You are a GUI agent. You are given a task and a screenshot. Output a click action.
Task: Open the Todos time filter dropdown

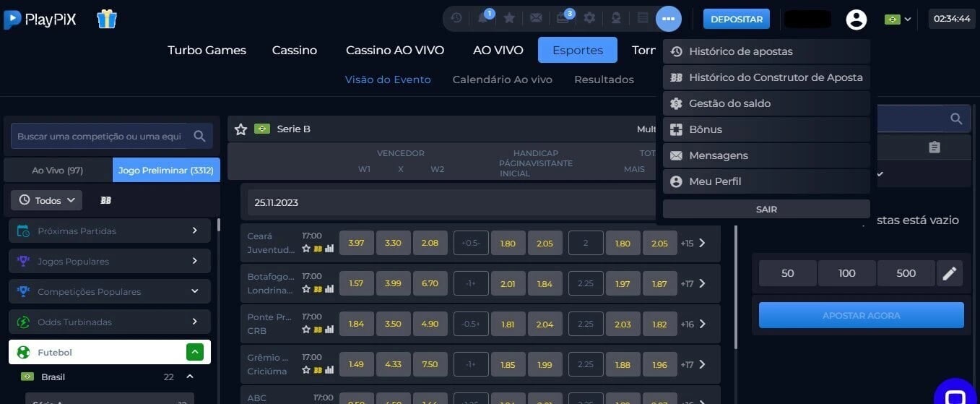point(47,200)
